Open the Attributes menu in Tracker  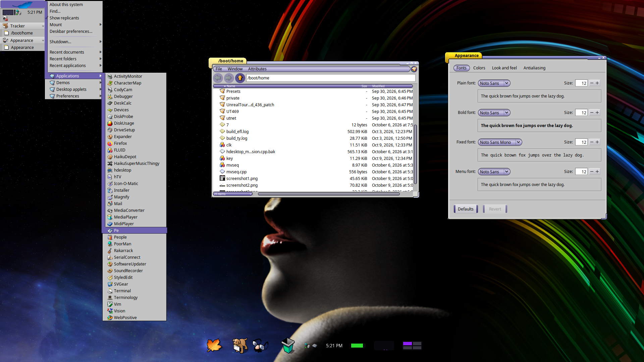coord(257,69)
